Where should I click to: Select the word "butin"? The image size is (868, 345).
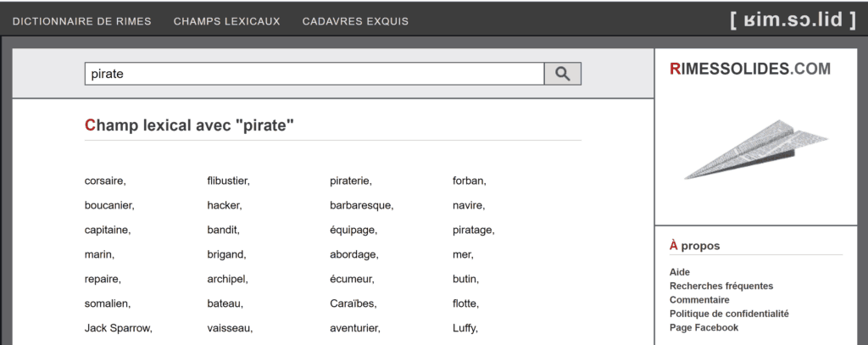click(465, 279)
